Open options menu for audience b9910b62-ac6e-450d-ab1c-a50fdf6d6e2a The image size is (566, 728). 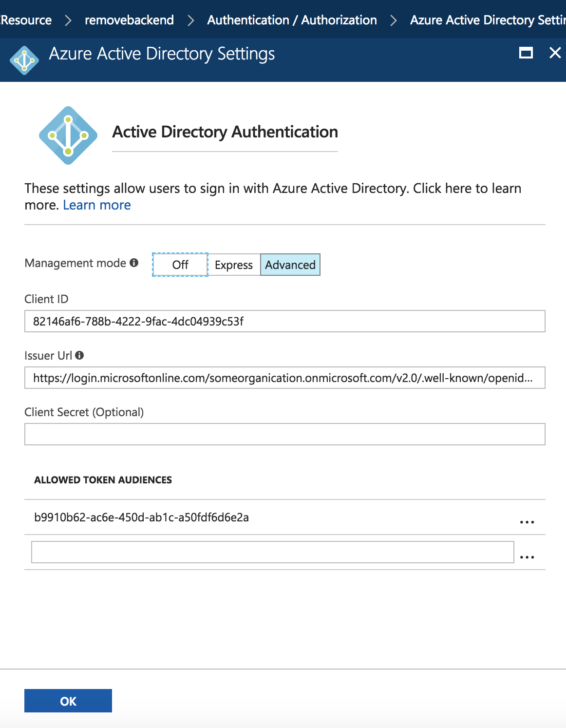point(527,522)
